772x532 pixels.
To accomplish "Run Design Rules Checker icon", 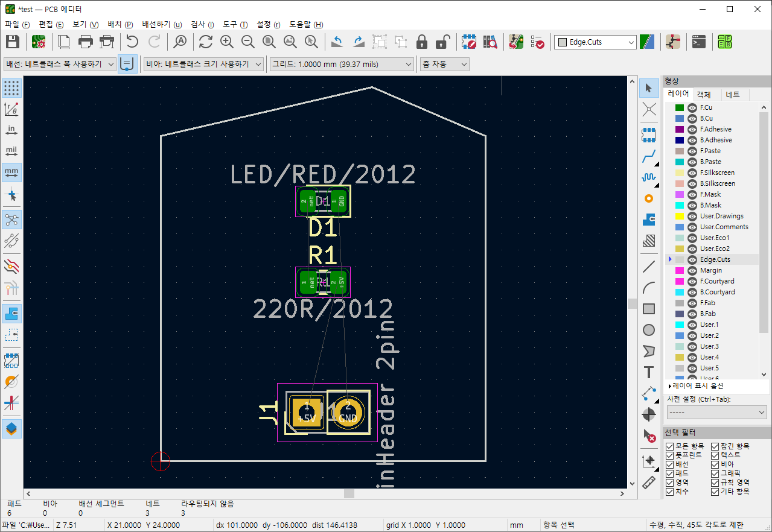I will point(537,42).
